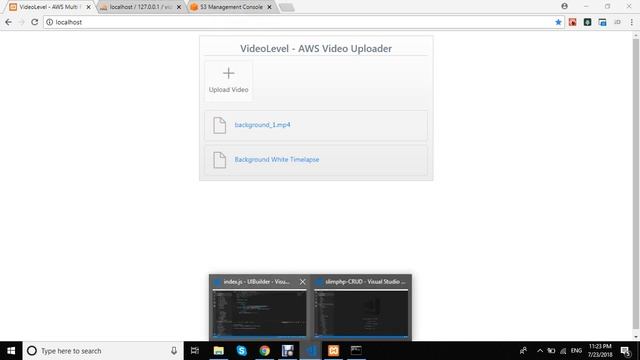640x360 pixels.
Task: Click the red extension icon
Action: [x=573, y=22]
